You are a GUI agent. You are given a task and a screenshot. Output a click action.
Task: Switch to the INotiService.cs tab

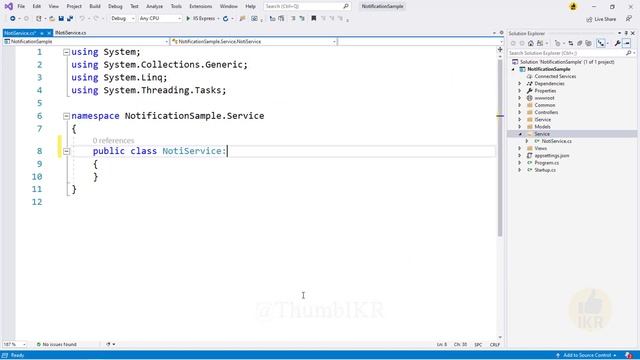pos(71,33)
